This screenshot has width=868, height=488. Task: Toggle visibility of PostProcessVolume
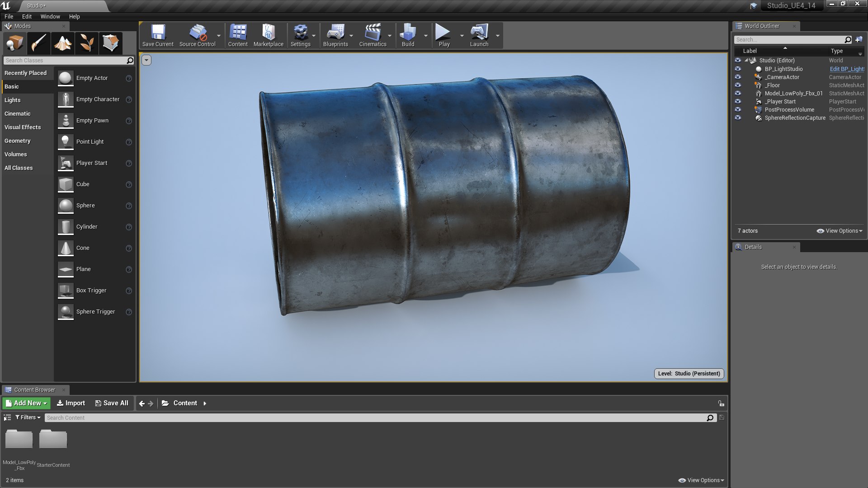(738, 109)
